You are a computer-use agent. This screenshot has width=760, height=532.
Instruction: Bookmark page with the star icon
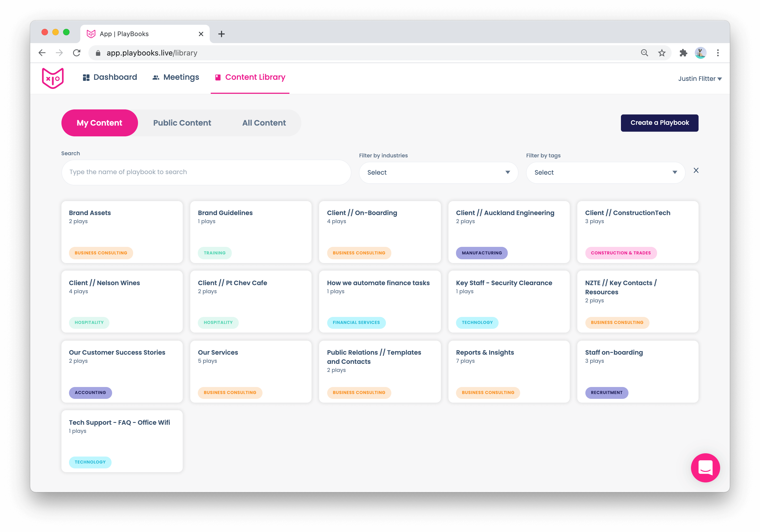pos(662,53)
